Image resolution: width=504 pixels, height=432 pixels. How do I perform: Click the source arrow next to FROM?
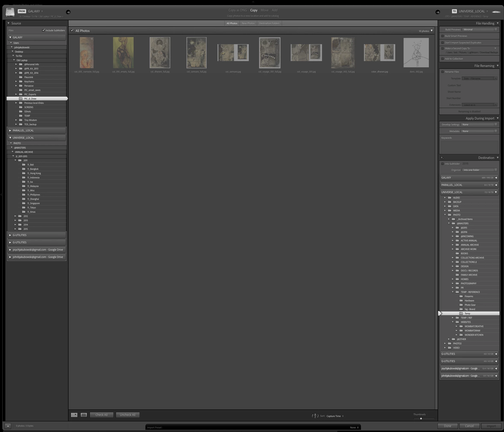(x=68, y=12)
